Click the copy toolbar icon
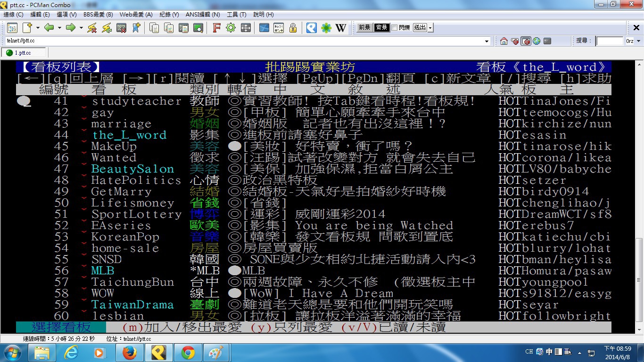Viewport: 644px width, 362px height. (154, 28)
